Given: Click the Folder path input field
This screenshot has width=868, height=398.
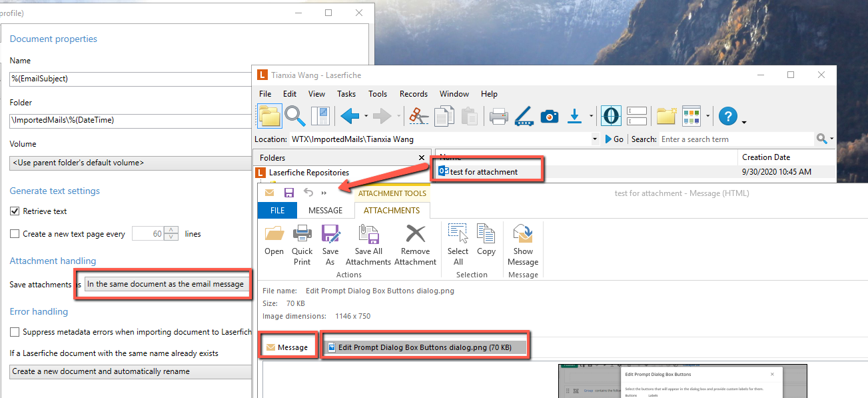Looking at the screenshot, I should [x=131, y=120].
